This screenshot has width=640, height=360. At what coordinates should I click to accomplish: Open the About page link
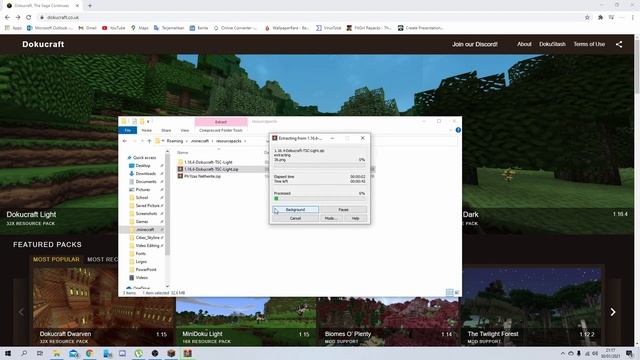pos(524,44)
